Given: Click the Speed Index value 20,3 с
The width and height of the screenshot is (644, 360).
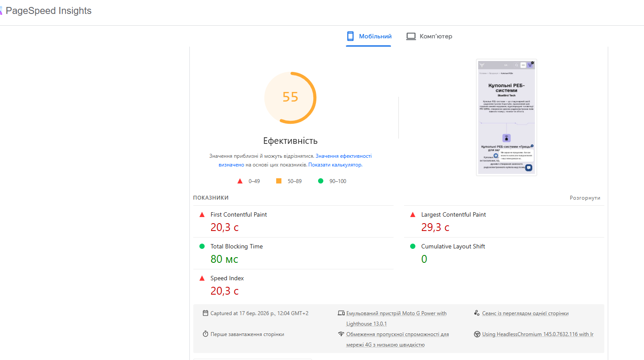Looking at the screenshot, I should point(224,291).
